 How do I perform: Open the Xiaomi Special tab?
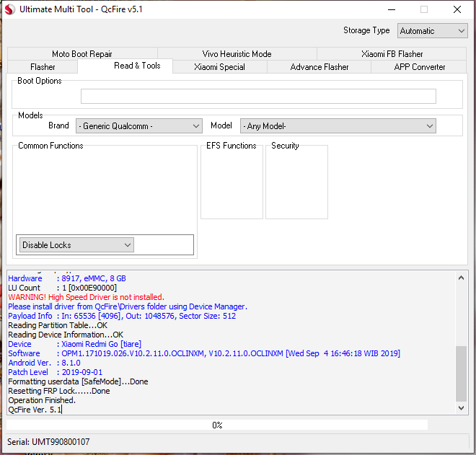click(x=219, y=67)
